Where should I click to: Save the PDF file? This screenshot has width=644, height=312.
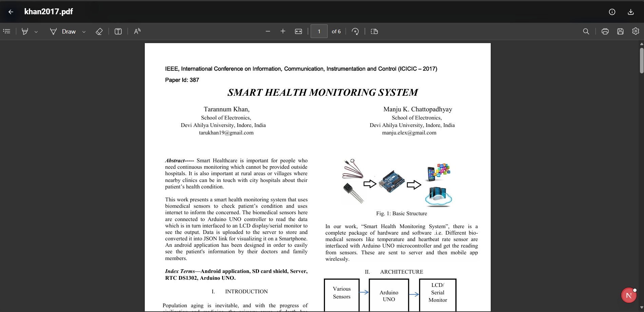pos(620,31)
